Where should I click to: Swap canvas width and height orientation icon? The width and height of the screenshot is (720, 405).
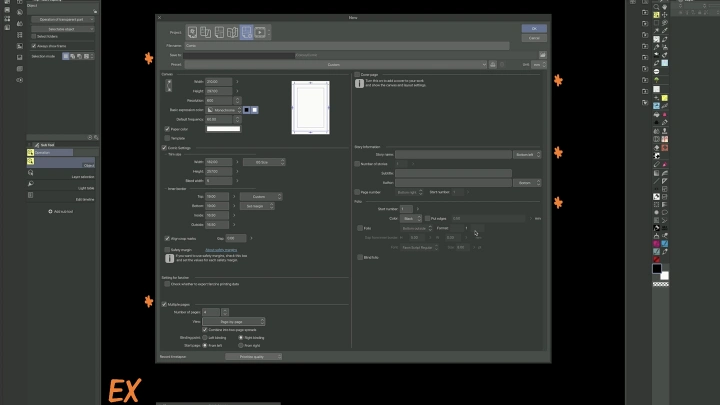169,85
